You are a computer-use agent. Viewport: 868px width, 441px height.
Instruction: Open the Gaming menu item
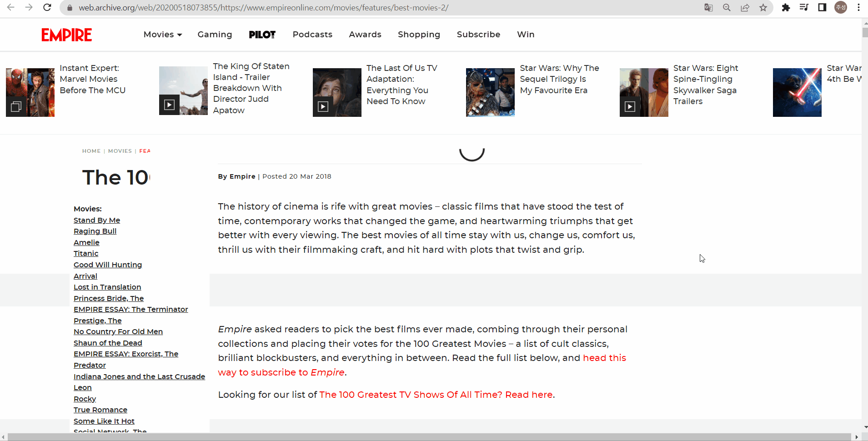[x=215, y=35]
